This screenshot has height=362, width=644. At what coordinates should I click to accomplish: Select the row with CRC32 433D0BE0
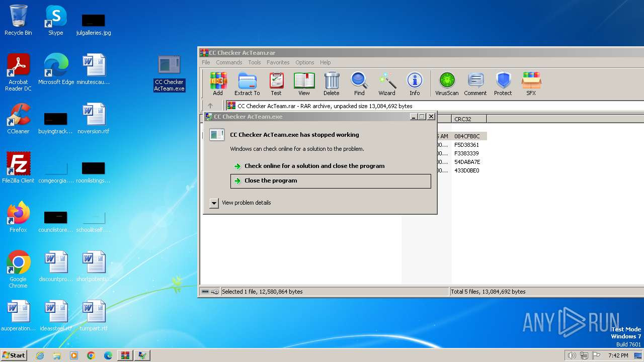[x=467, y=170]
